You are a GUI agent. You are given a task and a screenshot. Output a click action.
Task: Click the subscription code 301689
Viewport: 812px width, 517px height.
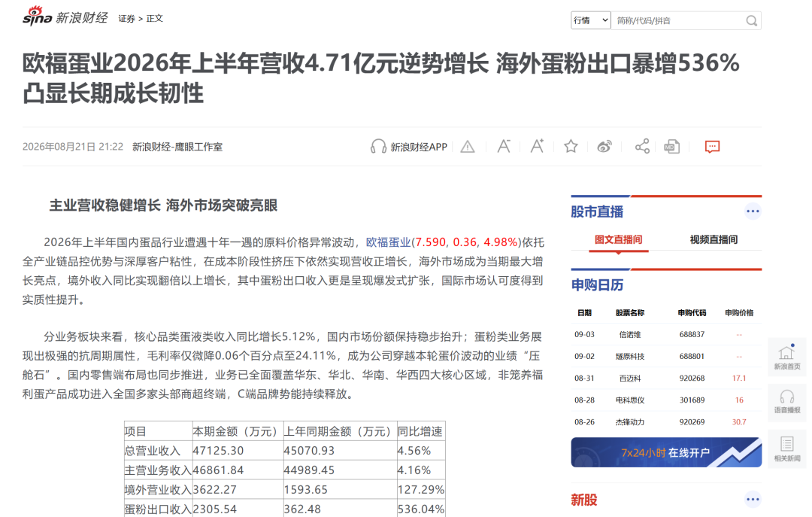coord(692,400)
